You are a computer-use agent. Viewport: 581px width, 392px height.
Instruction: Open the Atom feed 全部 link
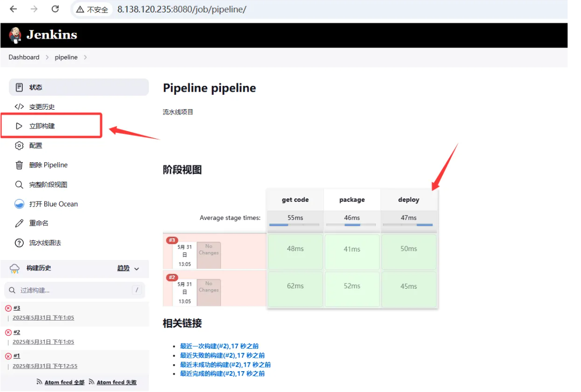(x=65, y=383)
